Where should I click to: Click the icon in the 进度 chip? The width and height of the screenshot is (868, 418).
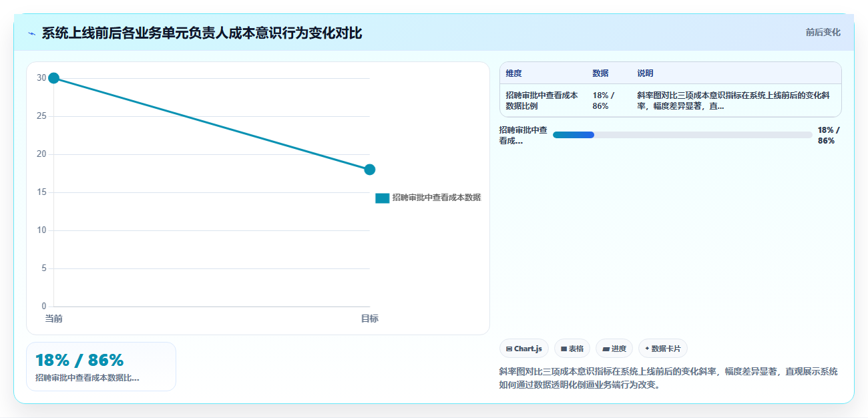606,349
